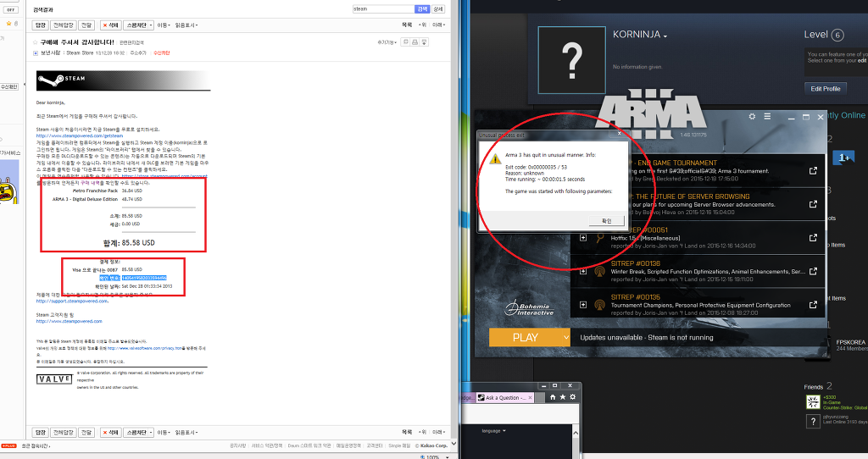Viewport: 868px width, 459px height.
Task: Open the Arma 3 launcher hamburger menu
Action: [x=767, y=117]
